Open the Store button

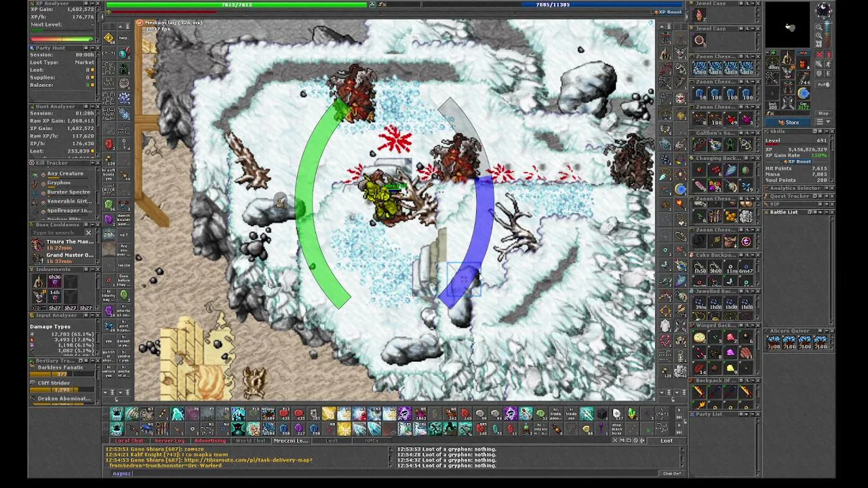788,122
